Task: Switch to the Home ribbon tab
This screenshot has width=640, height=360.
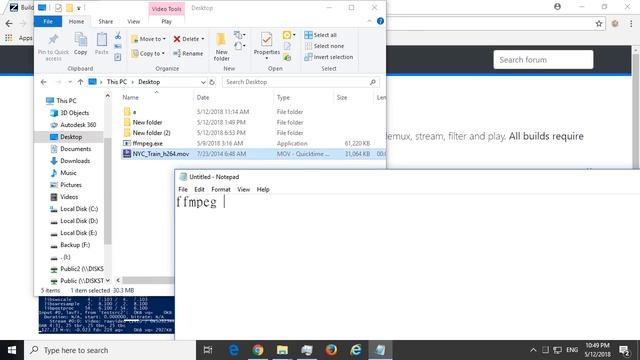Action: 76,22
